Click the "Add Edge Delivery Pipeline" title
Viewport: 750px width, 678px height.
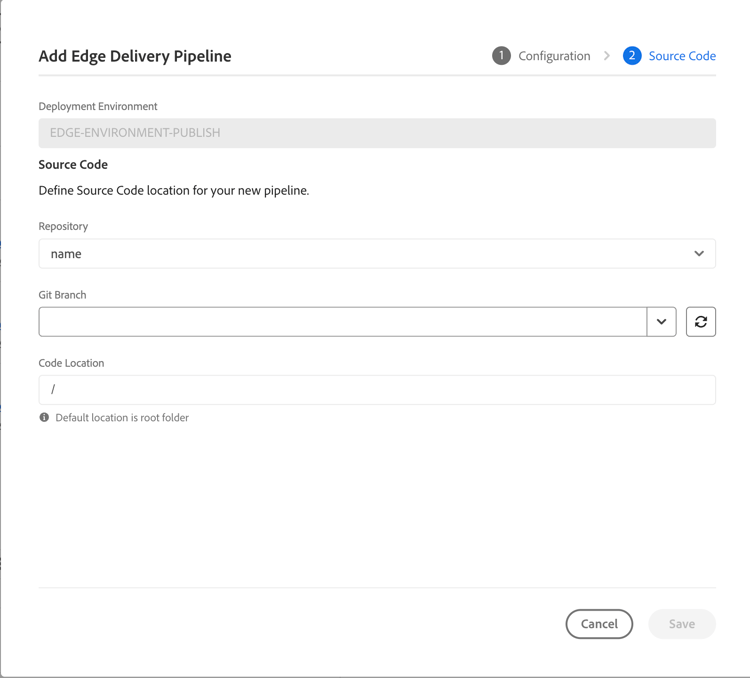135,56
